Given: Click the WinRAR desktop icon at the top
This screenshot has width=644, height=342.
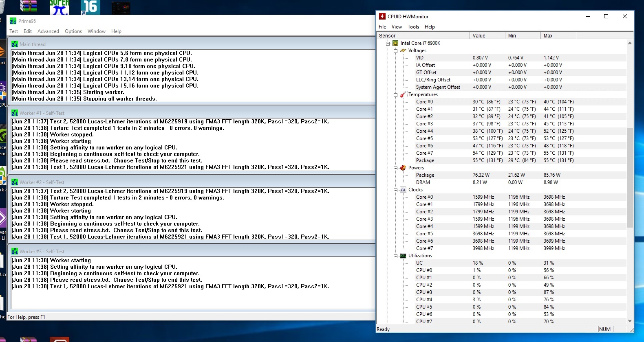Looking at the screenshot, I should 29,6.
